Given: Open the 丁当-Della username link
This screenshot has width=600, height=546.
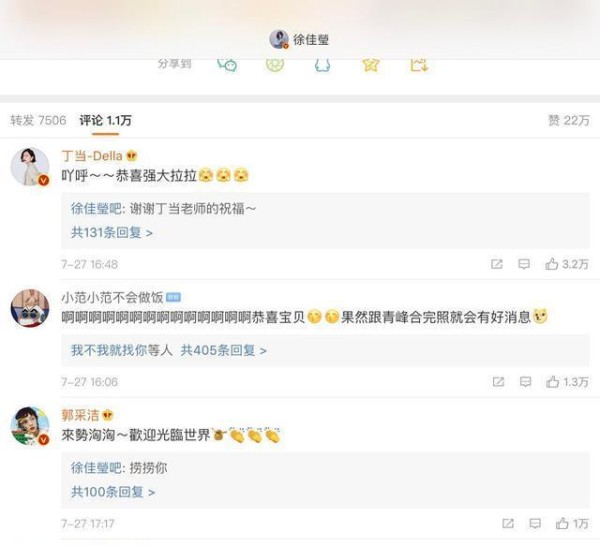Looking at the screenshot, I should click(x=92, y=156).
